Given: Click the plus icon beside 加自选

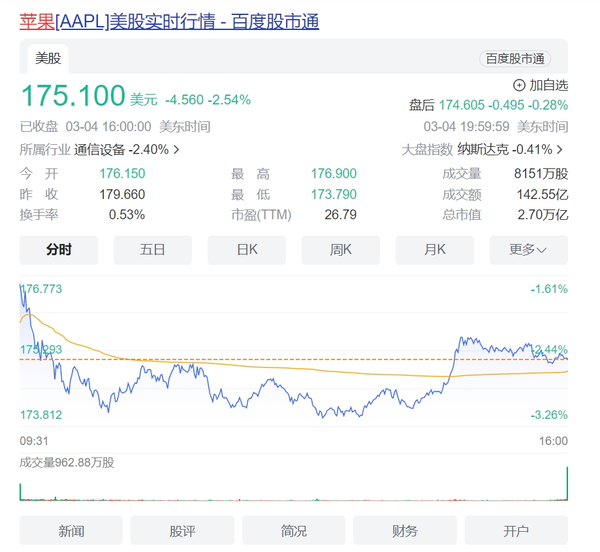Looking at the screenshot, I should pos(519,85).
